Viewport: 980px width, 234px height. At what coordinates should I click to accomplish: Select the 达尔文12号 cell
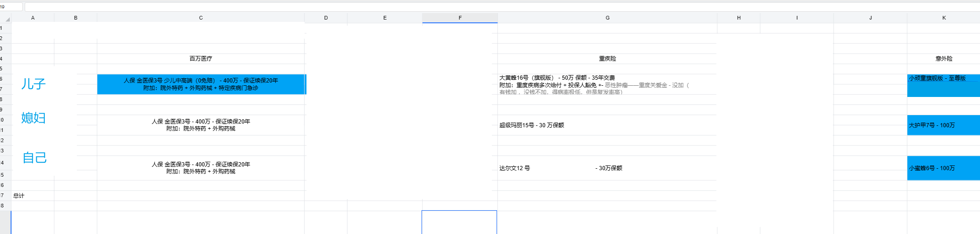pos(607,168)
